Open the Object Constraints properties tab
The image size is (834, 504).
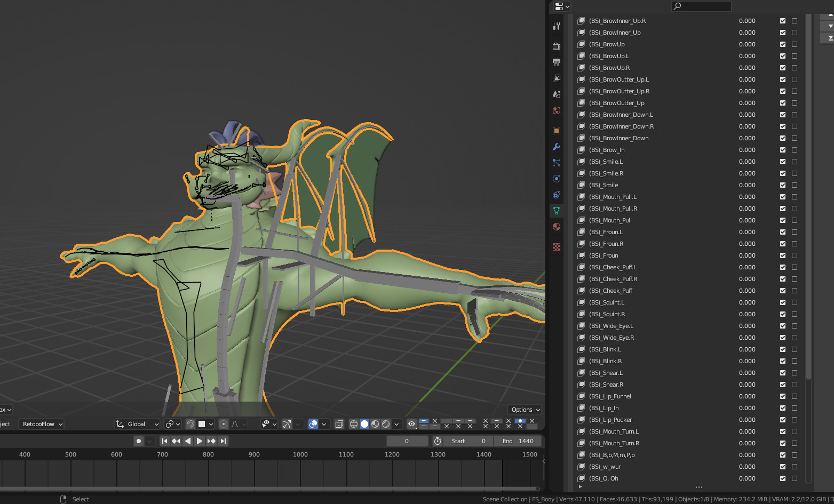click(557, 195)
